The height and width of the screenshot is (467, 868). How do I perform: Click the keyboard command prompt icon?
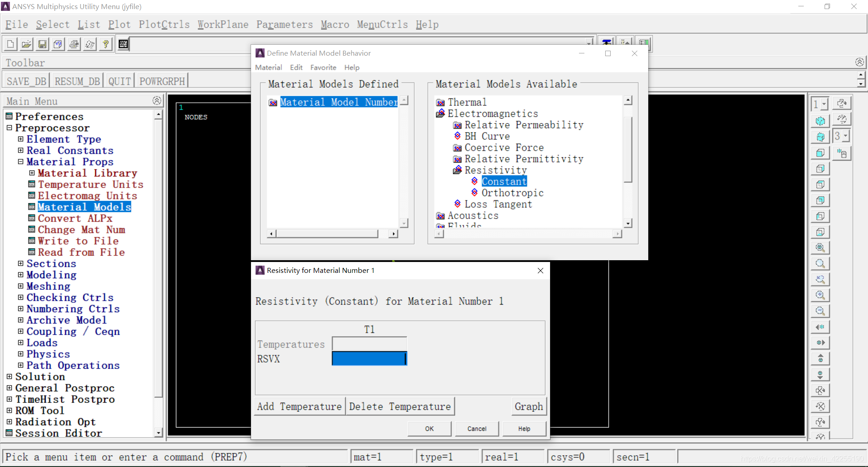coord(123,44)
